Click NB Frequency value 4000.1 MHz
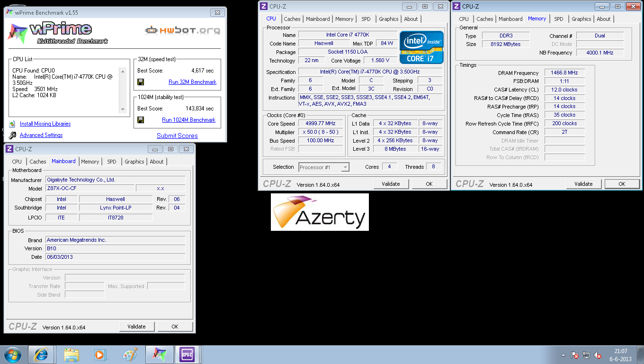Image resolution: width=644 pixels, height=364 pixels. click(x=600, y=53)
